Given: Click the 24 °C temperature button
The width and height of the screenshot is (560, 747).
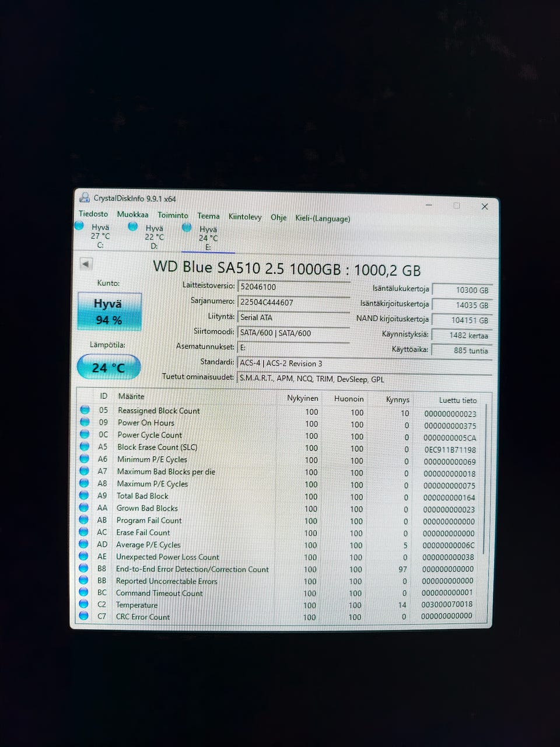Looking at the screenshot, I should [x=108, y=368].
